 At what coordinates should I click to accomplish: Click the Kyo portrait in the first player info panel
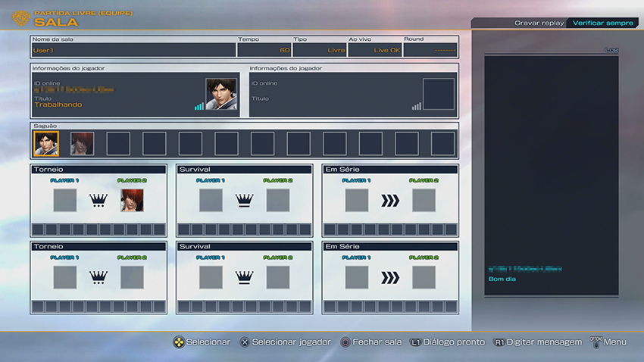click(x=221, y=94)
